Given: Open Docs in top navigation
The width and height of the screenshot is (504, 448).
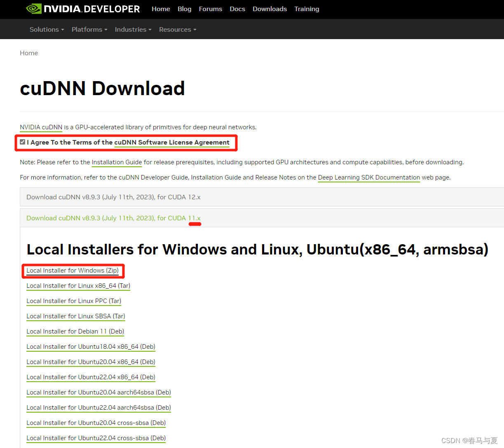Looking at the screenshot, I should 237,9.
